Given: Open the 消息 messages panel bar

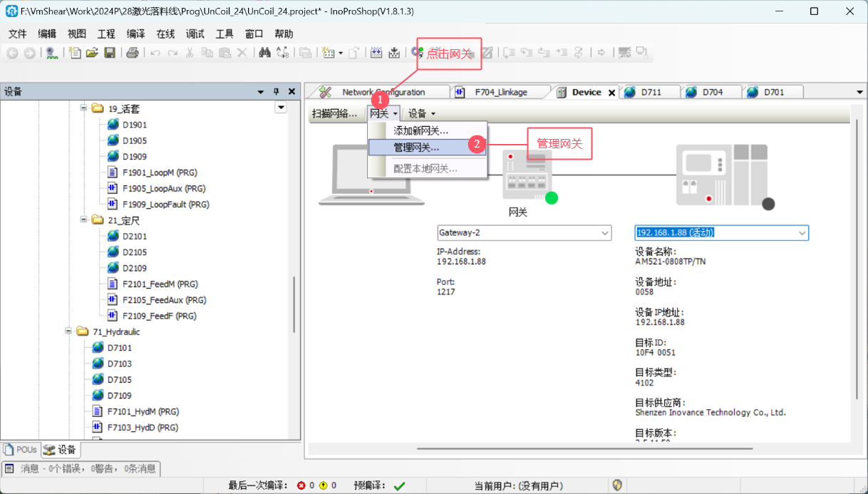Looking at the screenshot, I should (81, 468).
